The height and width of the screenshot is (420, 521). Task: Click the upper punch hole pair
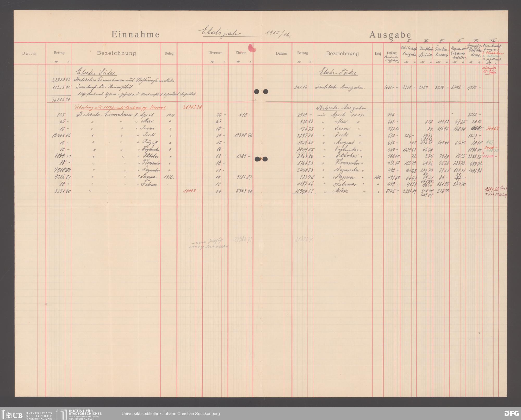point(261,92)
